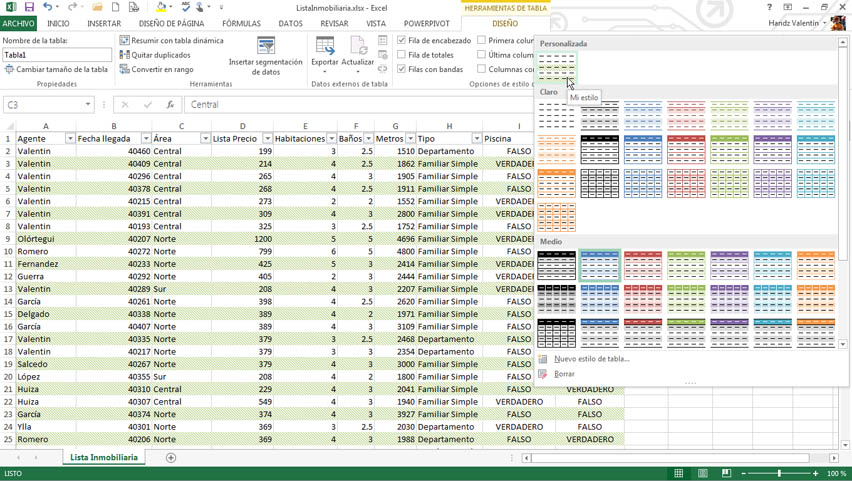Viewport: 852px width, 481px height.
Task: Select the Mi estilo custom table style
Action: (x=557, y=67)
